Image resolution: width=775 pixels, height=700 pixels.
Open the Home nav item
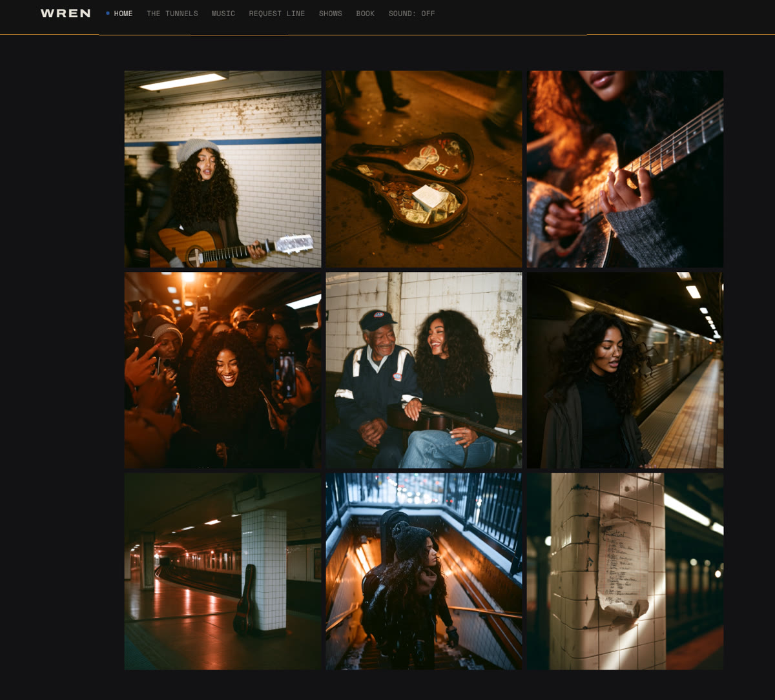[x=123, y=14]
